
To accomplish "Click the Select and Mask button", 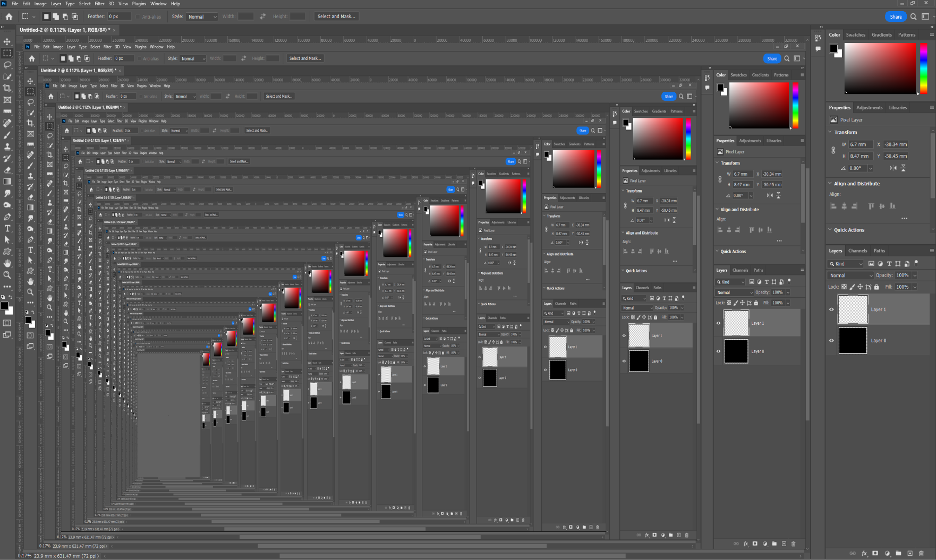I will 336,16.
